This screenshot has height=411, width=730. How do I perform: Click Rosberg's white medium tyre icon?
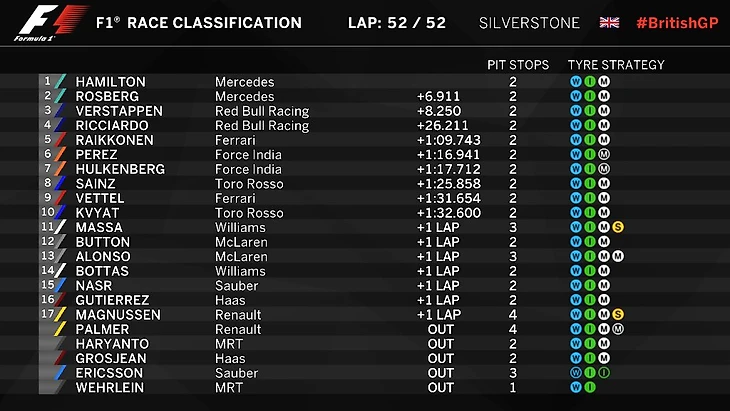(604, 97)
